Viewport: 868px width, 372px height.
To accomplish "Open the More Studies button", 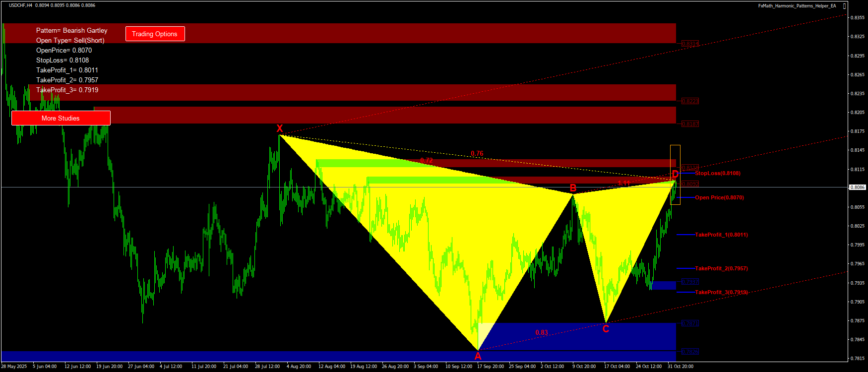I will [x=61, y=118].
